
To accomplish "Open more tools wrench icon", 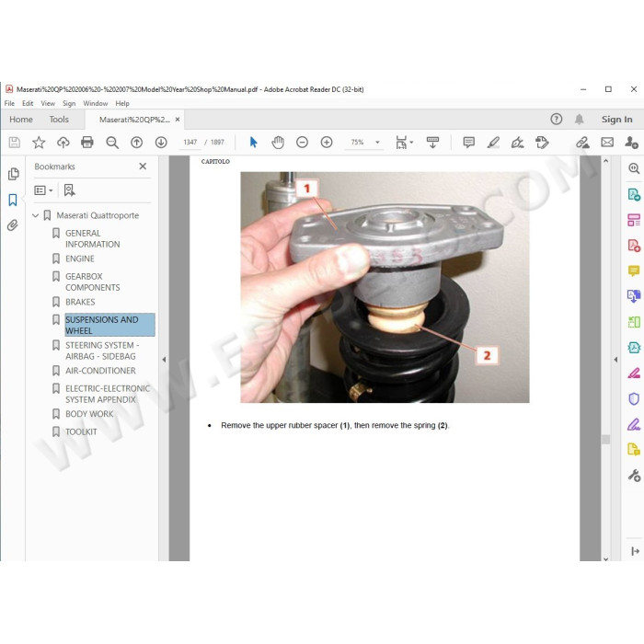I will pos(634,476).
